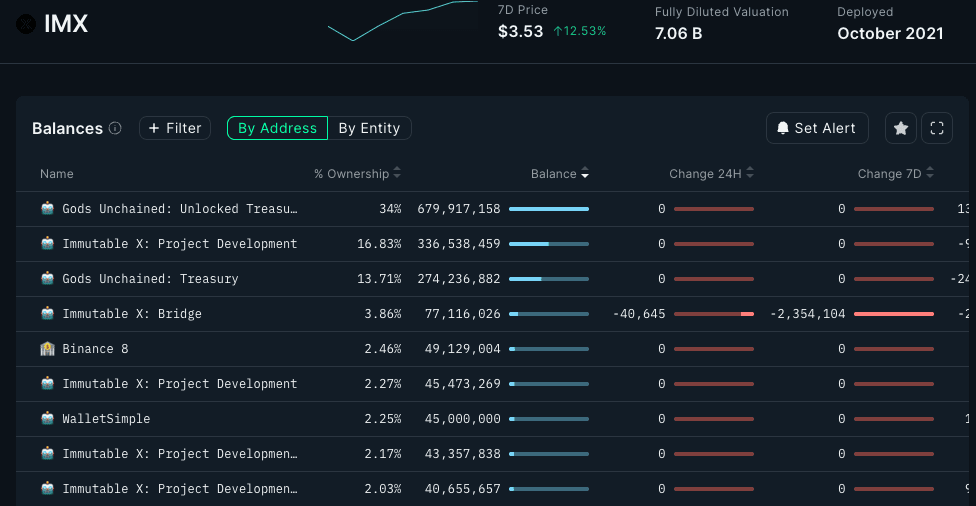Click the IMX token logo icon

tap(25, 24)
